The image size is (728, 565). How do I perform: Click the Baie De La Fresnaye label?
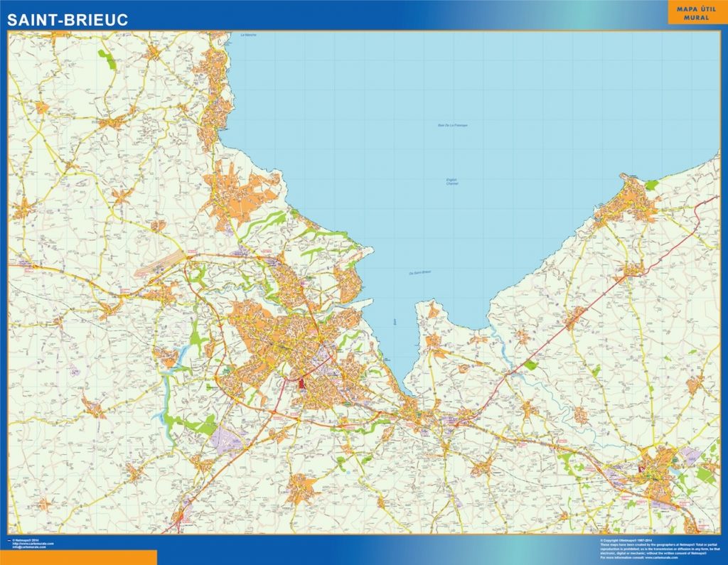(x=453, y=125)
